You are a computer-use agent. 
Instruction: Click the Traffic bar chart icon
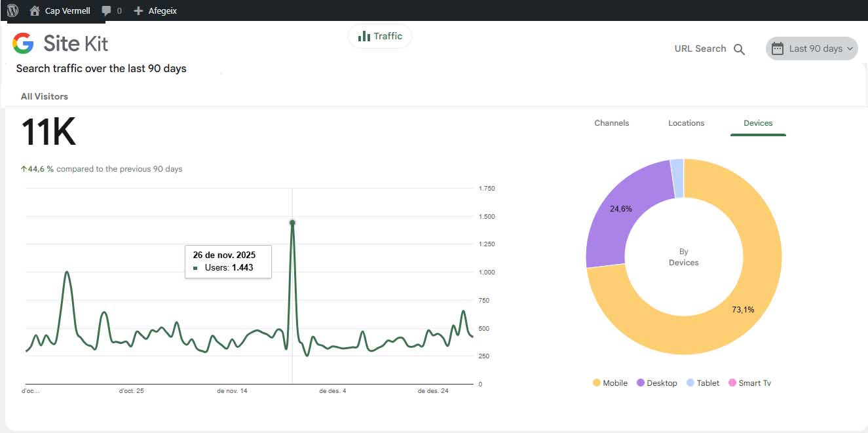(364, 37)
